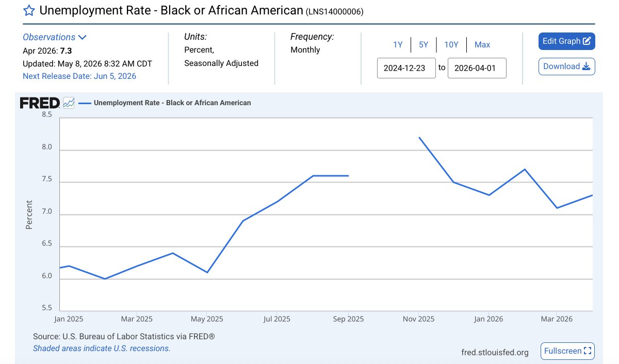Click the Updated: May 8, 2026 timestamp
The image size is (619, 364).
point(87,64)
